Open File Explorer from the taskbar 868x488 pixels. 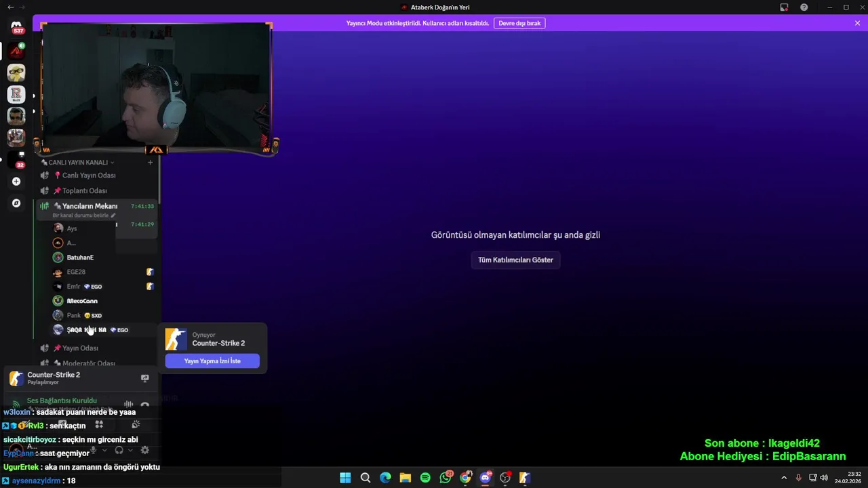[x=406, y=478]
